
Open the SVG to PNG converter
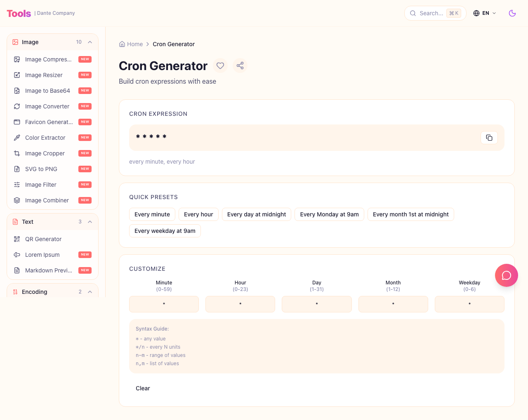41,169
